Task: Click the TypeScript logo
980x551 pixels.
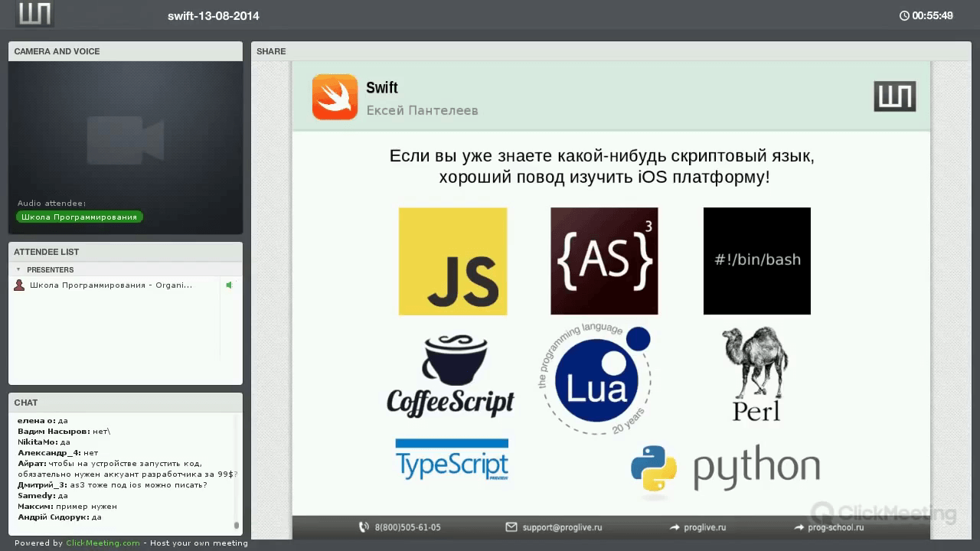Action: 452,460
